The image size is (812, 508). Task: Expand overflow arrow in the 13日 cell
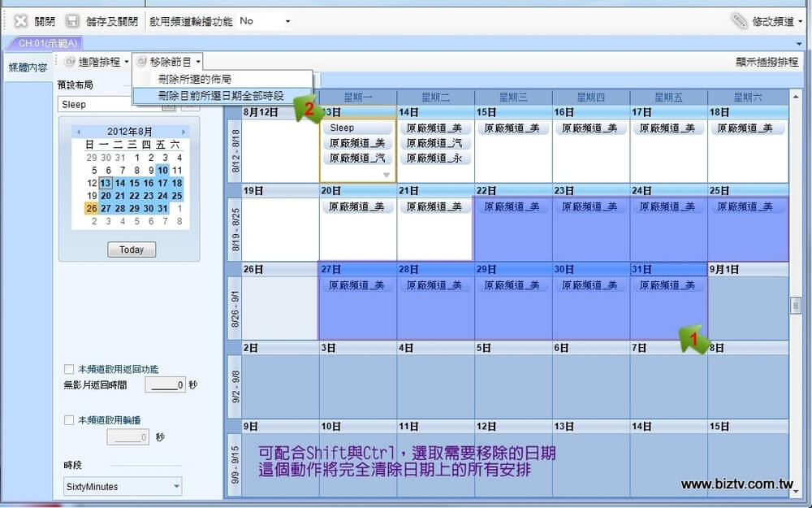pyautogui.click(x=387, y=175)
